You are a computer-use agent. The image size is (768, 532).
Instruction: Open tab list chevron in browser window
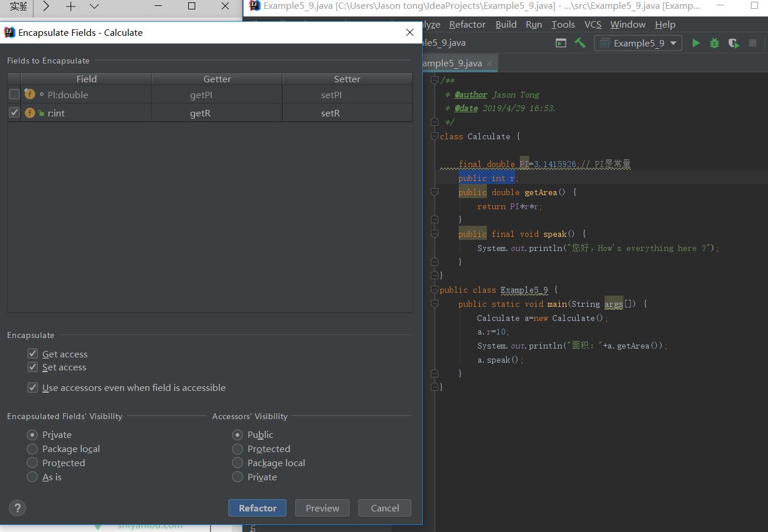94,6
